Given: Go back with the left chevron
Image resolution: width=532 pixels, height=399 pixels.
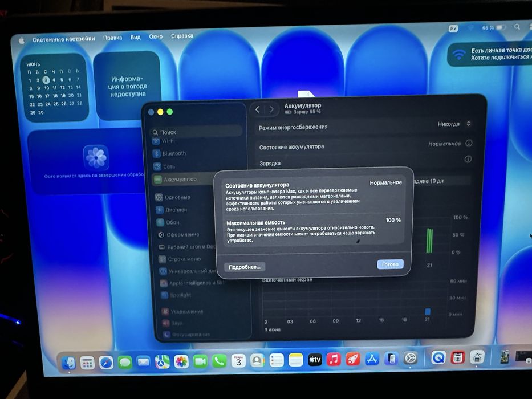Looking at the screenshot, I should click(x=257, y=109).
